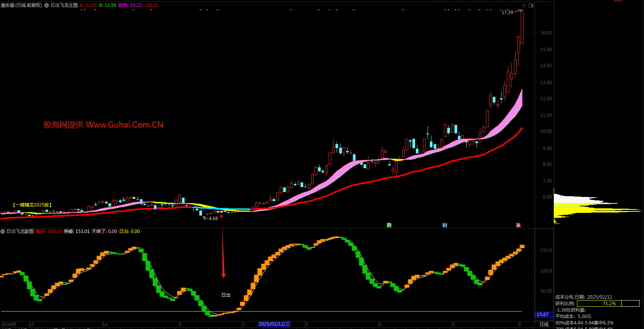This screenshot has width=644, height=329.
Task: Click the highlighted date 2025/02/12/三 on timeline
Action: coord(274,324)
